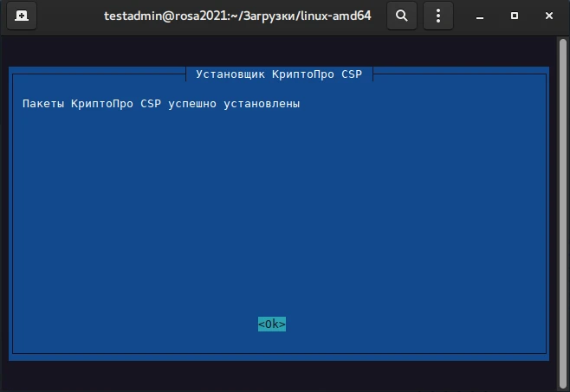Click the terminal vertical scrollbar

point(563,213)
